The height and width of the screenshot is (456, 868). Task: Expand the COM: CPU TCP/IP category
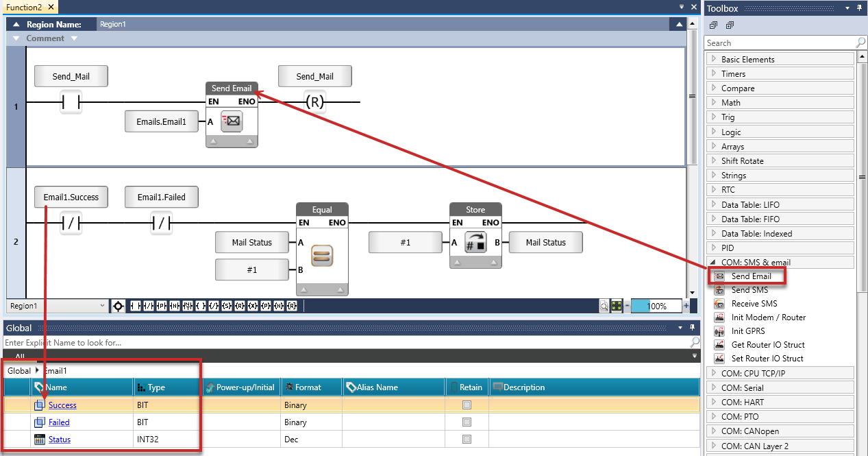point(715,373)
